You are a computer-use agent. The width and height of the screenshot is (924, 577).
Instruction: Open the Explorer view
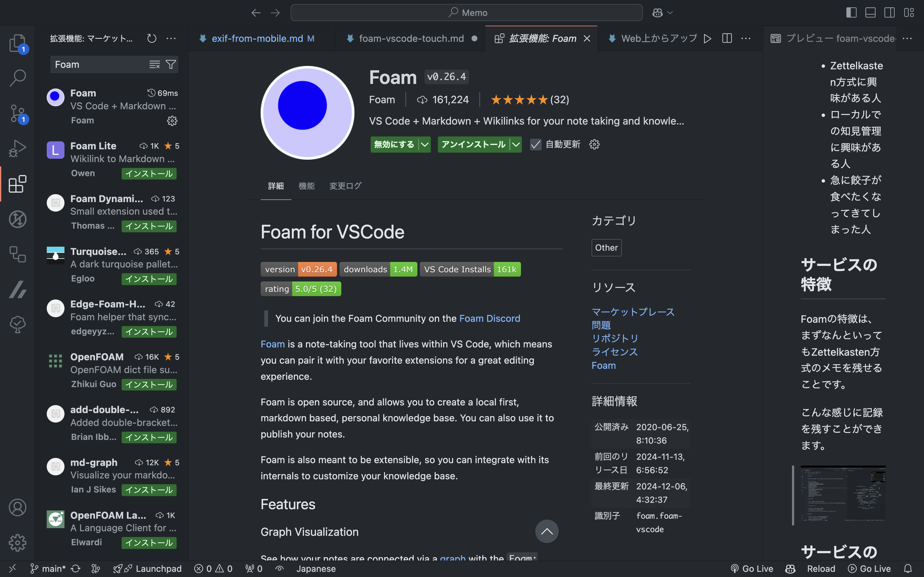17,43
